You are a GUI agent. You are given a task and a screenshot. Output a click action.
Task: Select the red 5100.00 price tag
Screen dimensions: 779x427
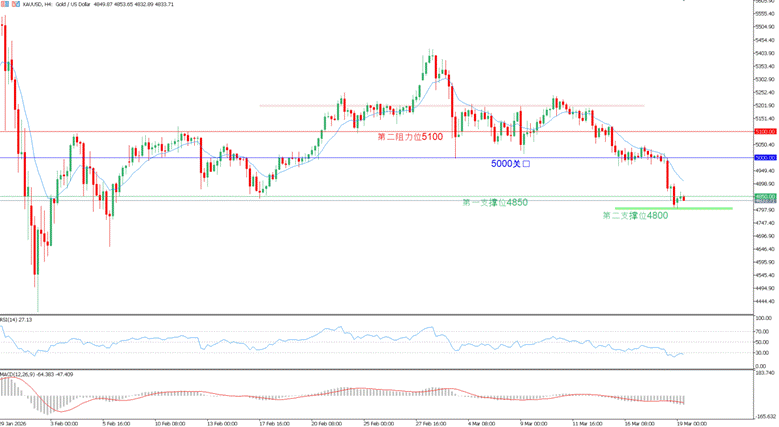click(765, 131)
